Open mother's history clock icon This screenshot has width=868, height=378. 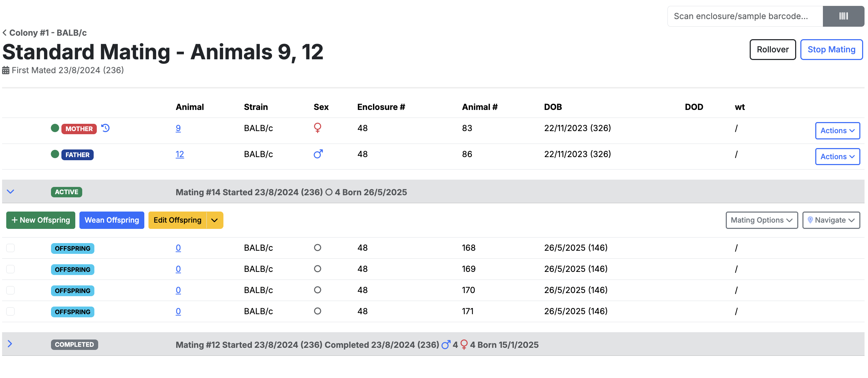click(105, 128)
